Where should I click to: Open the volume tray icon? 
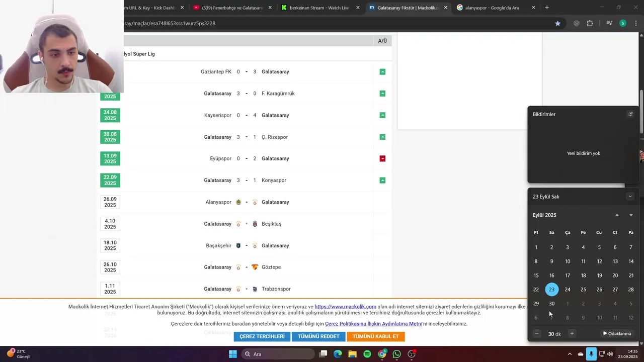(610, 354)
